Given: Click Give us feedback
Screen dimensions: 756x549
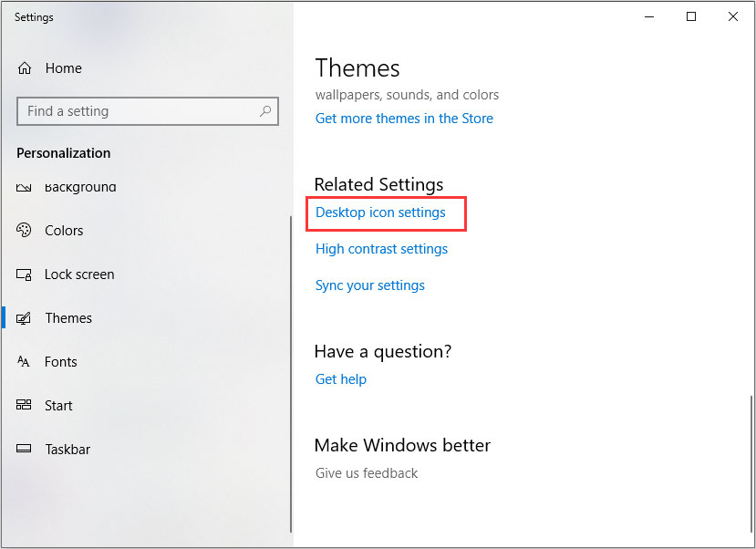Looking at the screenshot, I should 367,473.
